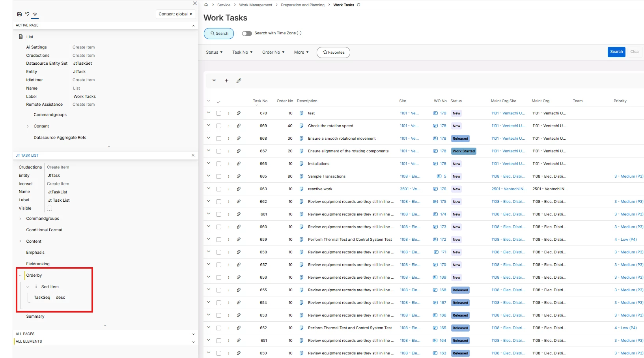Click the description document icon for task 652
This screenshot has width=644, height=358.
[301, 328]
